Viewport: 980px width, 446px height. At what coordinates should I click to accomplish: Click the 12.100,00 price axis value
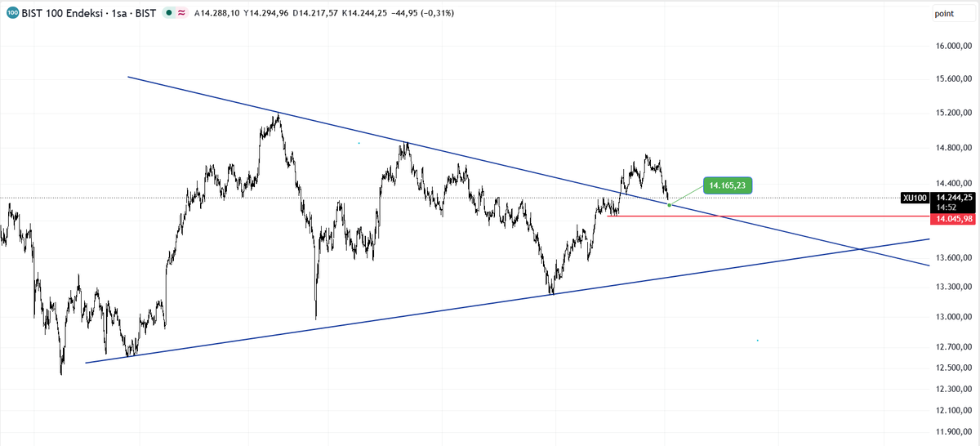(x=953, y=411)
